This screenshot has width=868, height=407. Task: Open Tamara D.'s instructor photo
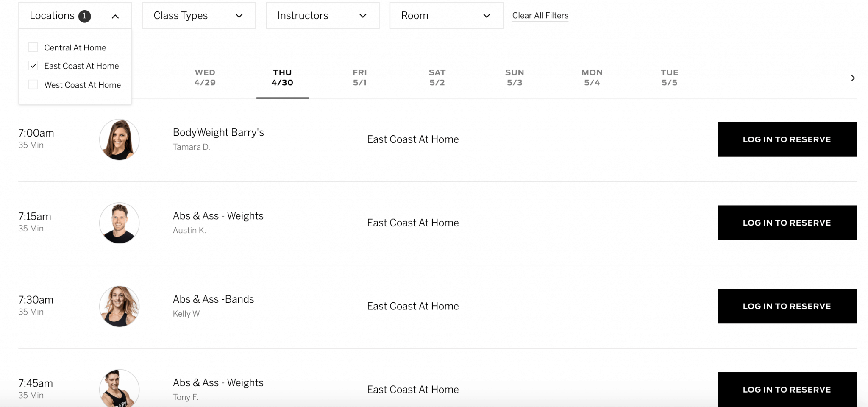pos(120,139)
